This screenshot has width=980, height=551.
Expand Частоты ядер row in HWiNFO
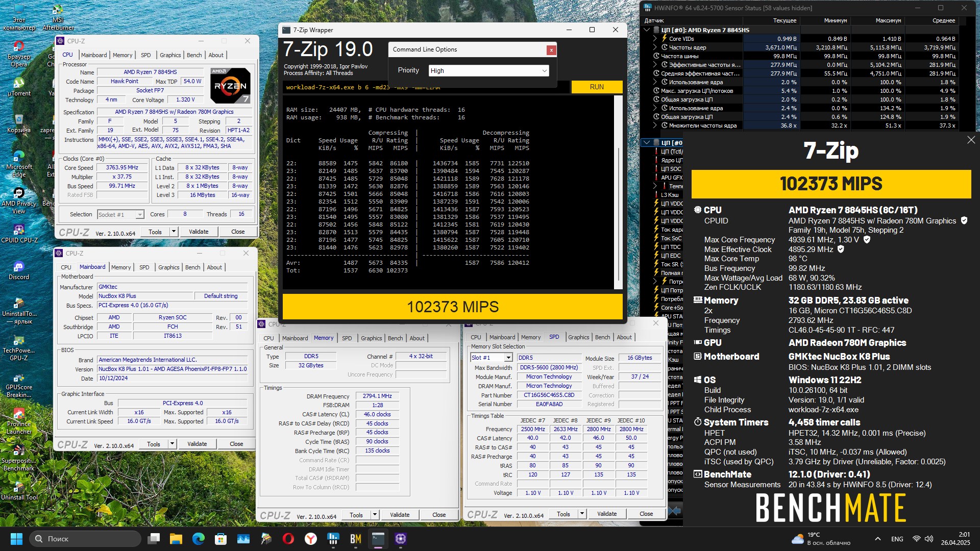tap(655, 47)
